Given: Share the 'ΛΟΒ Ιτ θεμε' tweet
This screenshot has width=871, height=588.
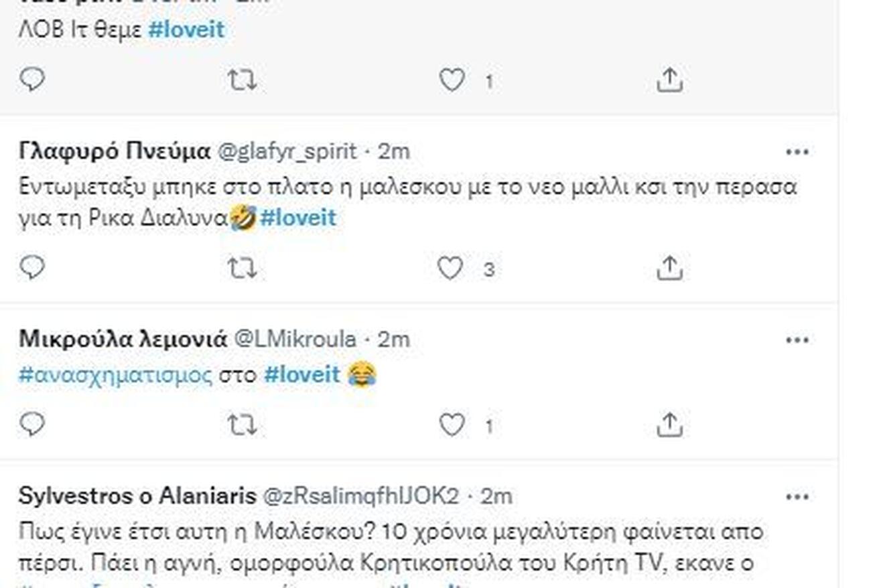Looking at the screenshot, I should 669,81.
